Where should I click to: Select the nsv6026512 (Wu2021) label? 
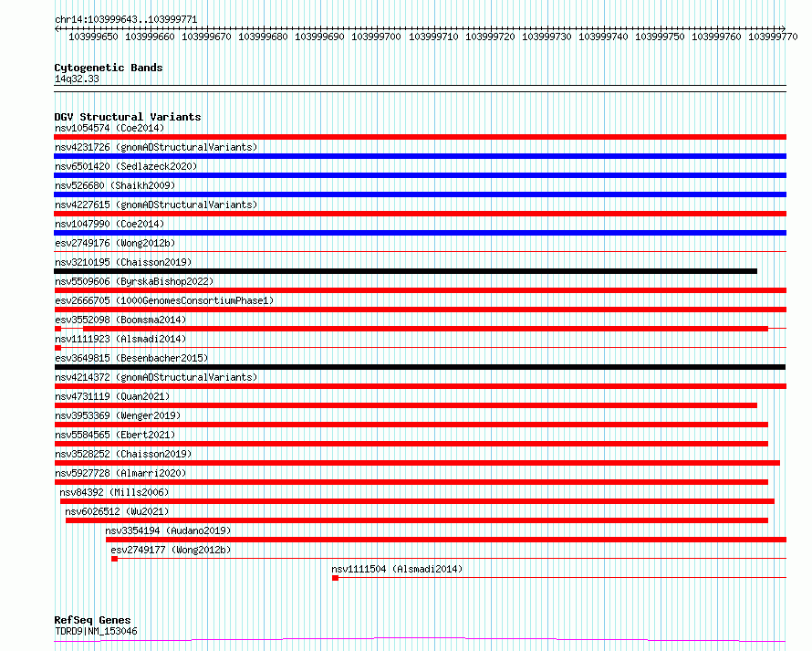click(x=117, y=511)
